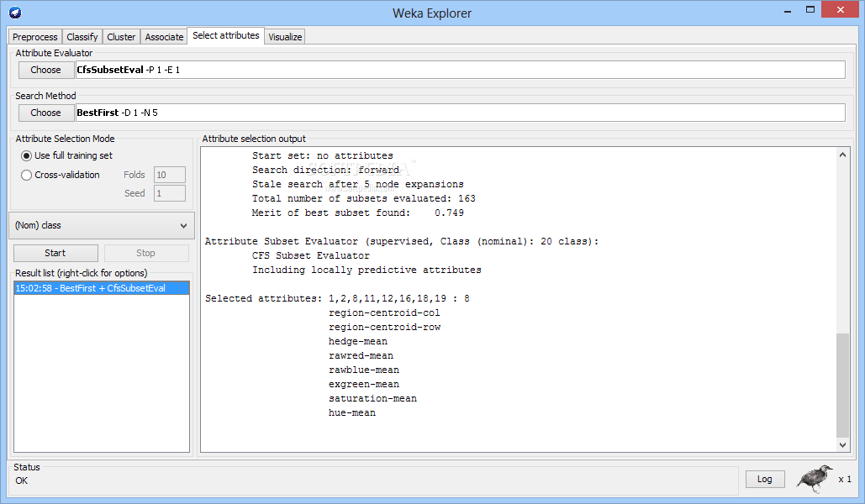Screen dimensions: 865x504
Task: Select Use full training set option
Action: click(66, 156)
